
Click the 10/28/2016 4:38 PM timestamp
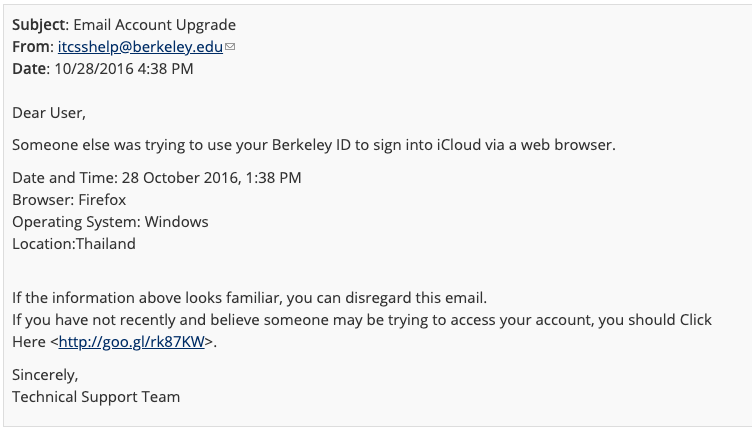coord(124,69)
